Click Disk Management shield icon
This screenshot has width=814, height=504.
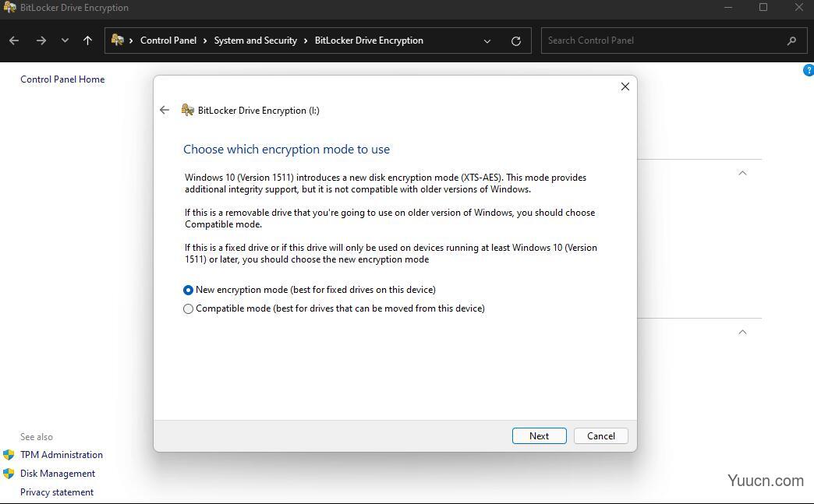pos(9,474)
